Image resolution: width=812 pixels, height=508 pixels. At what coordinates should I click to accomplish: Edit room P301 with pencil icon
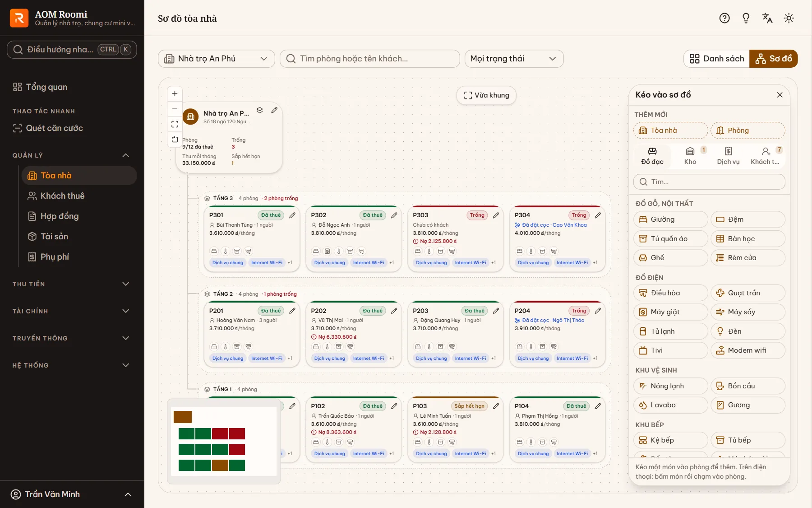coord(292,215)
